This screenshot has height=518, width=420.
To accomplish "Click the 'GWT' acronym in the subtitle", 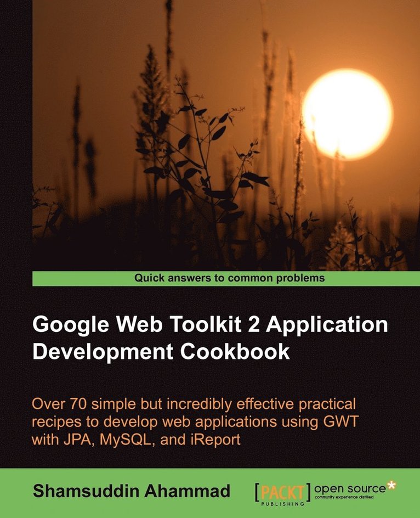I will pyautogui.click(x=343, y=423).
